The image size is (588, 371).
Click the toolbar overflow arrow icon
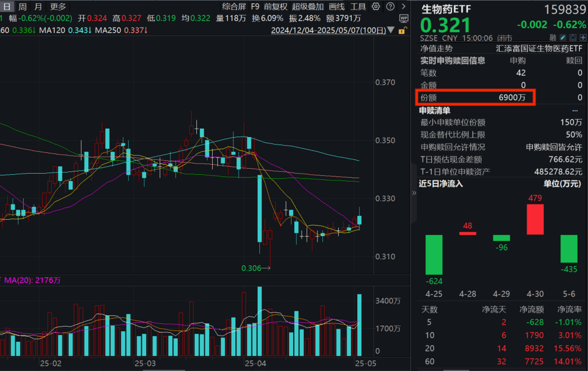[x=403, y=6]
